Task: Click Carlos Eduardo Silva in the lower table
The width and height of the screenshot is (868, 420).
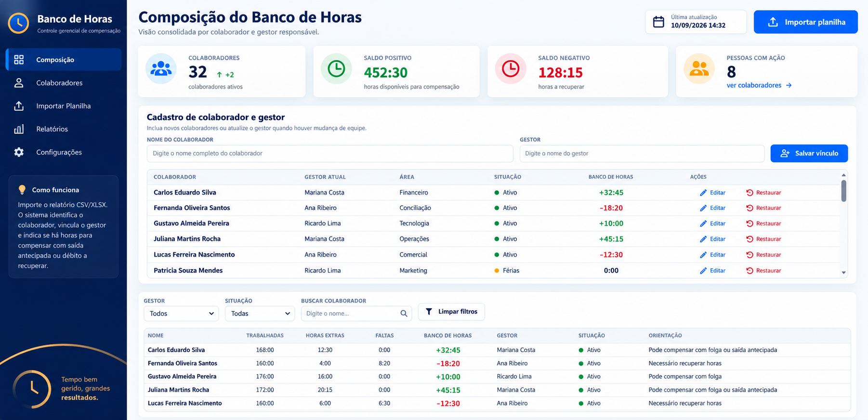Action: tap(176, 350)
